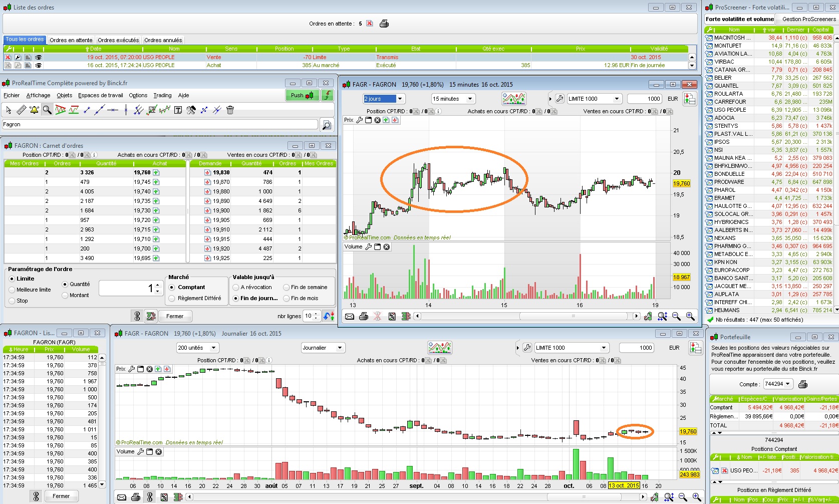Screen dimensions: 839x504
Task: Open order book settings icon beside Fermer
Action: [x=150, y=316]
